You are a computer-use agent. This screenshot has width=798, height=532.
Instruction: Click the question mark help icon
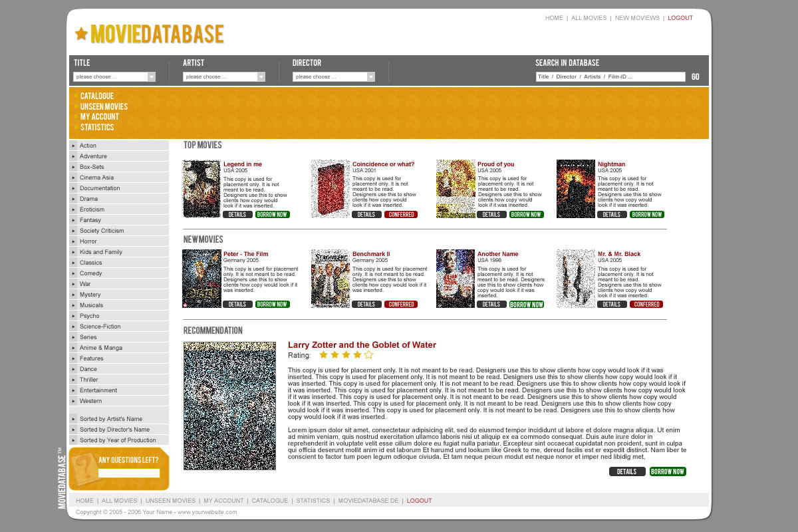[84, 469]
